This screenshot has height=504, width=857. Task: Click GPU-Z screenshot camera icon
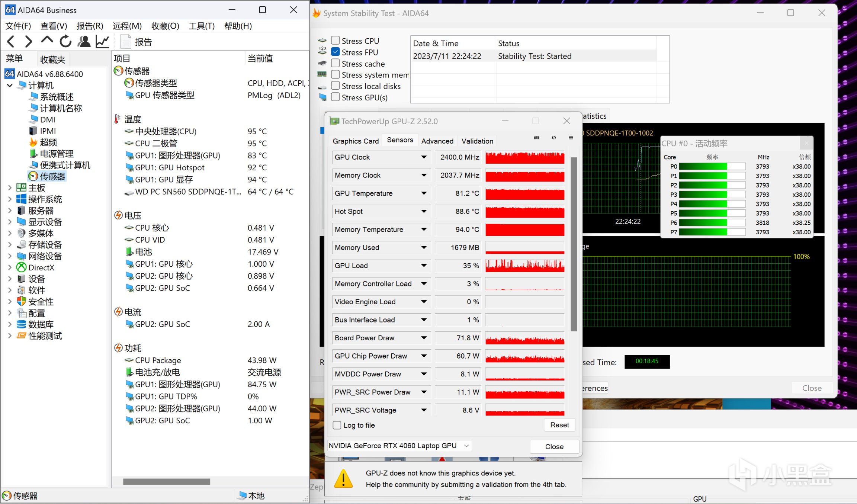(x=536, y=138)
